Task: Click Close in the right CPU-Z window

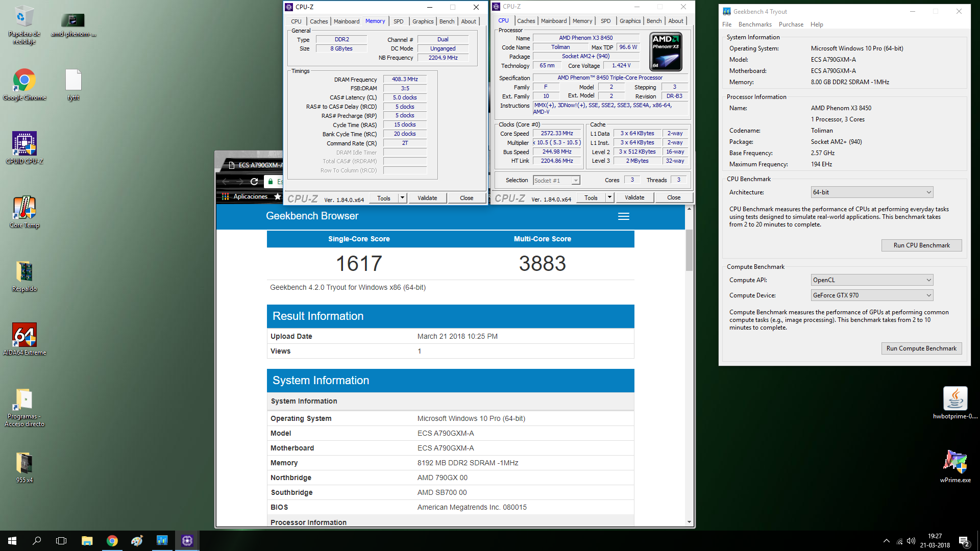Action: point(674,197)
